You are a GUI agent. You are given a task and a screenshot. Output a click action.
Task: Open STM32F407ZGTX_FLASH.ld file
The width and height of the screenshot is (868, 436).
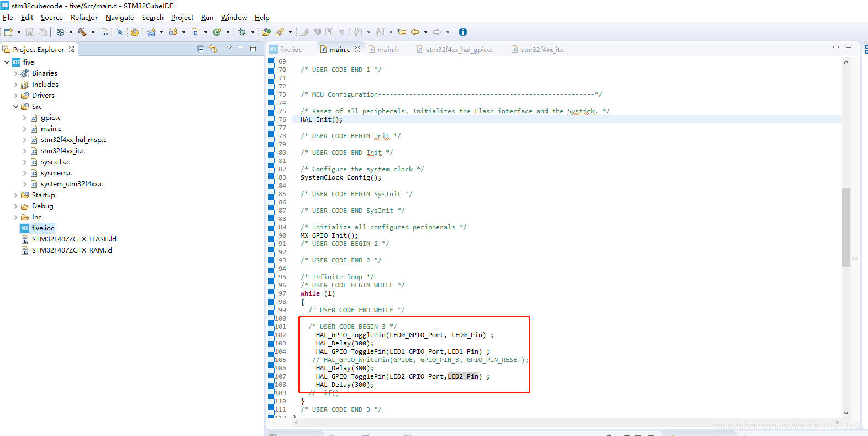click(74, 239)
